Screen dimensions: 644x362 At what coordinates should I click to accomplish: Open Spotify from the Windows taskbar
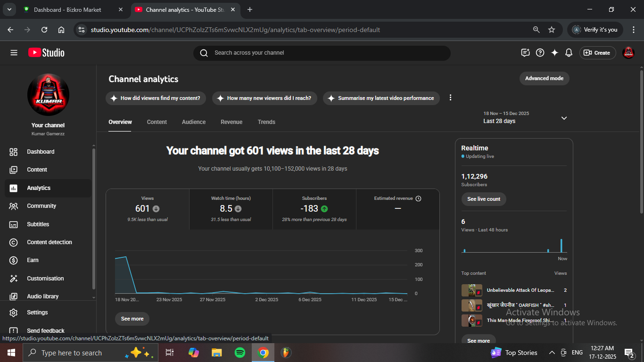(239, 353)
